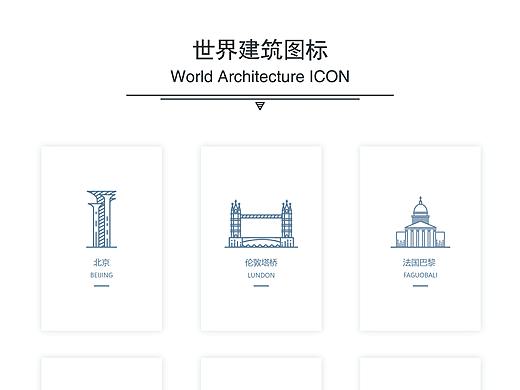The image size is (520, 390).
Task: Select the World Architecture ICON heading
Action: point(260,77)
